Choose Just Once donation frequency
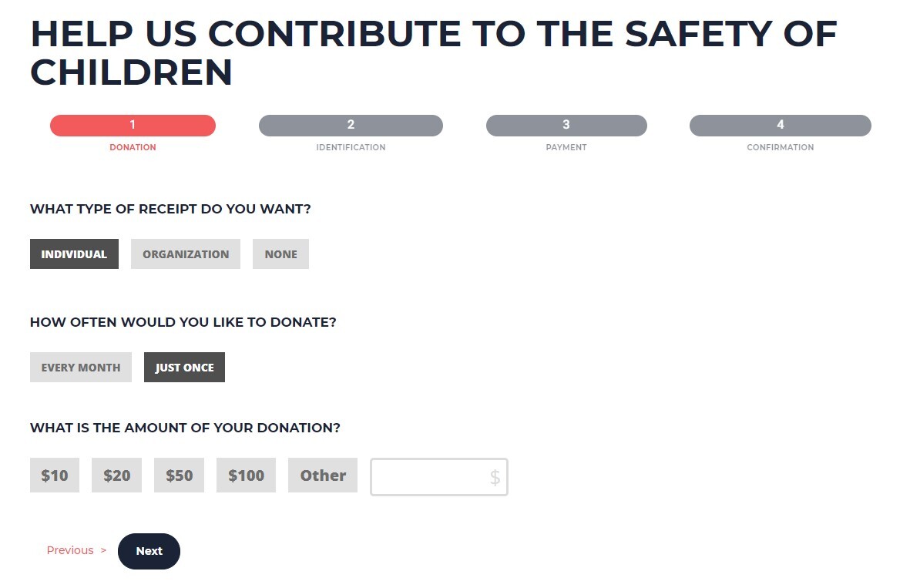920x588 pixels. coord(184,368)
